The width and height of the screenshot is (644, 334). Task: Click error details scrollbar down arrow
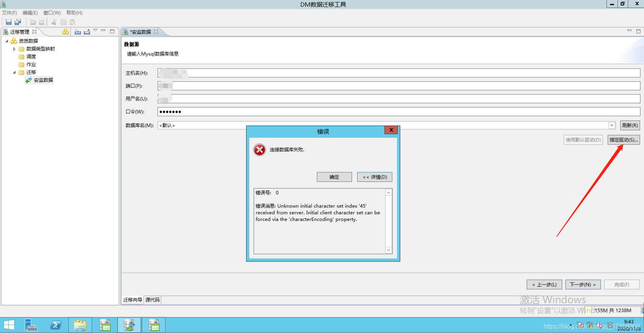pos(388,250)
